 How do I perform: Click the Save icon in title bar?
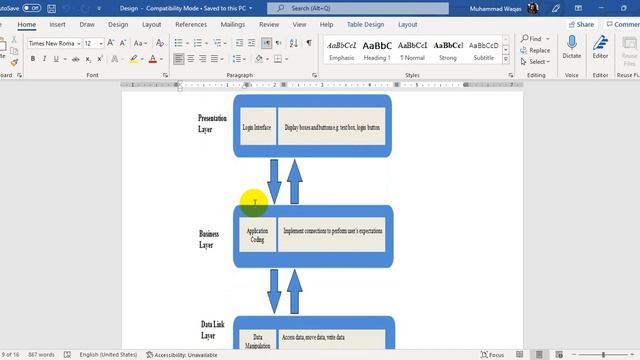pyautogui.click(x=51, y=8)
